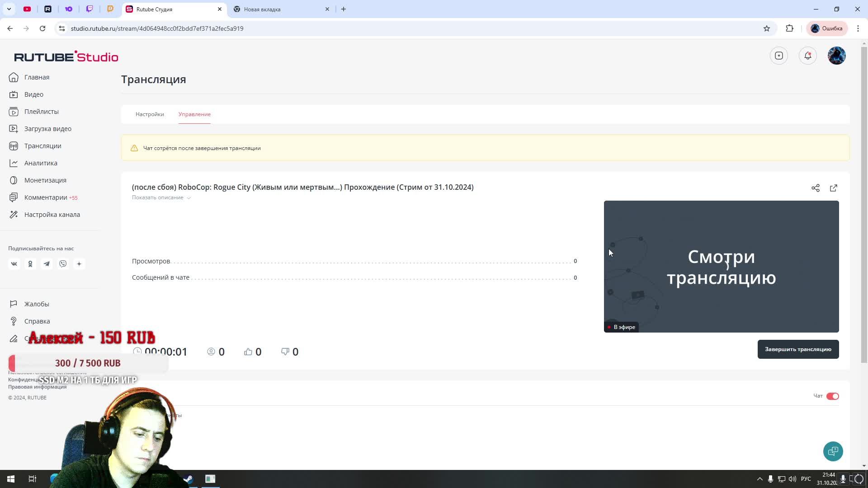Click the dislikes thumbs-down icon
This screenshot has width=868, height=488.
pyautogui.click(x=285, y=352)
